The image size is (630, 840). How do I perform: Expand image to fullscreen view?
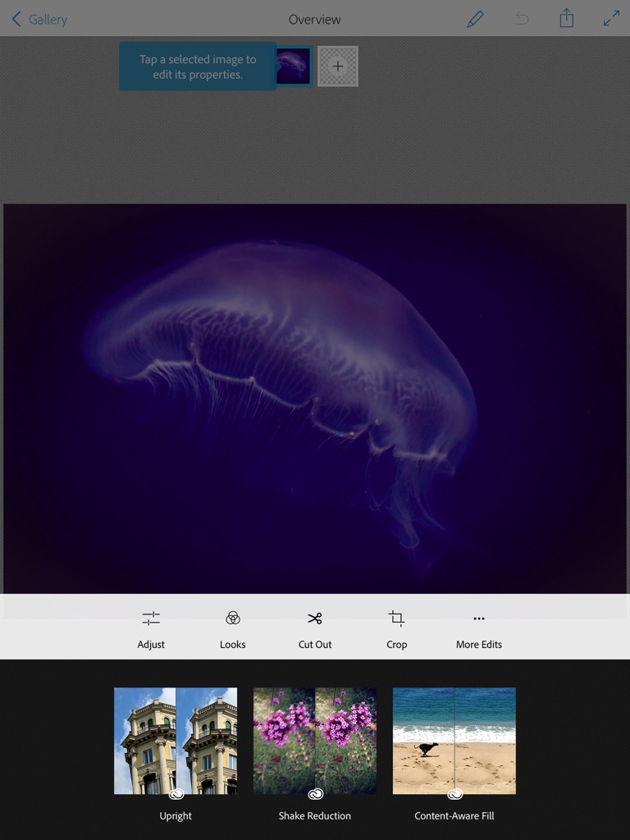(611, 19)
